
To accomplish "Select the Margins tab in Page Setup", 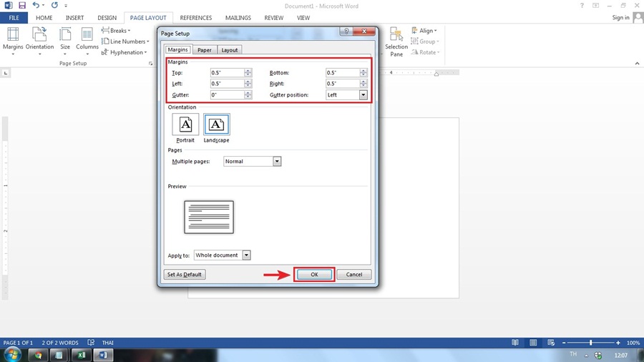I will click(x=178, y=49).
